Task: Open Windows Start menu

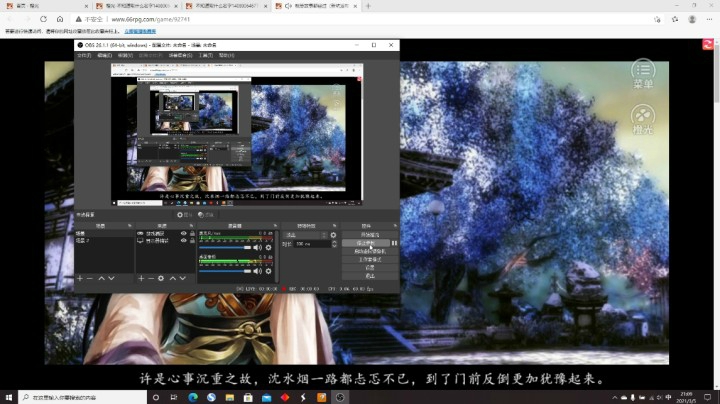Action: (9, 397)
